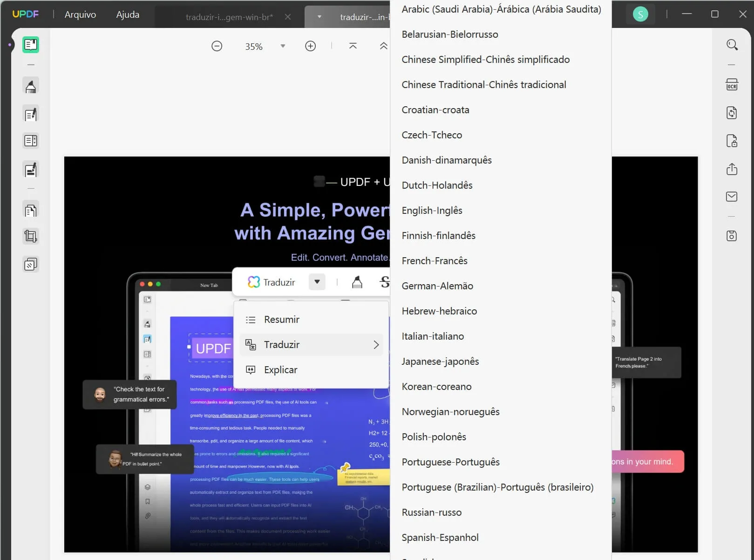Click the highlighter icon in floating toolbar
This screenshot has width=754, height=560.
pos(357,282)
